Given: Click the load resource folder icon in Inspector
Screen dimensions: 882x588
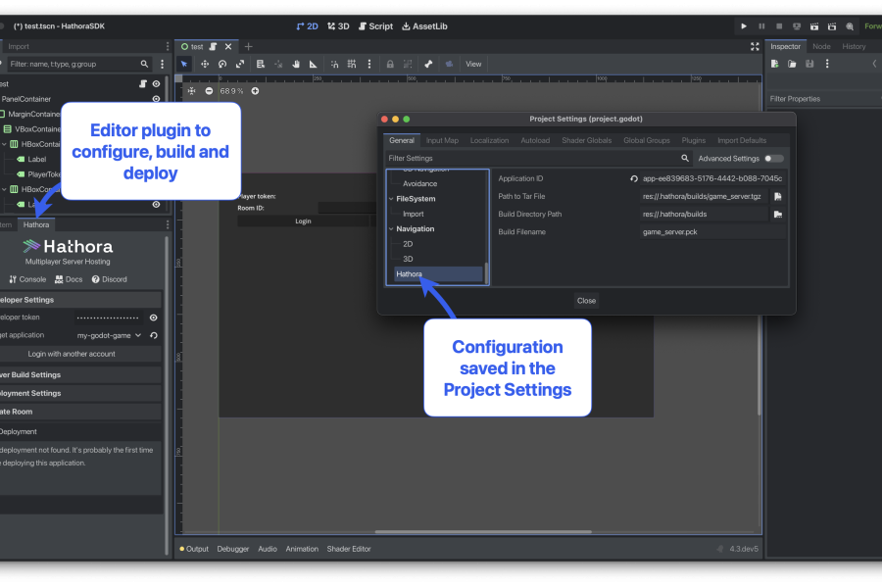Looking at the screenshot, I should click(x=792, y=64).
